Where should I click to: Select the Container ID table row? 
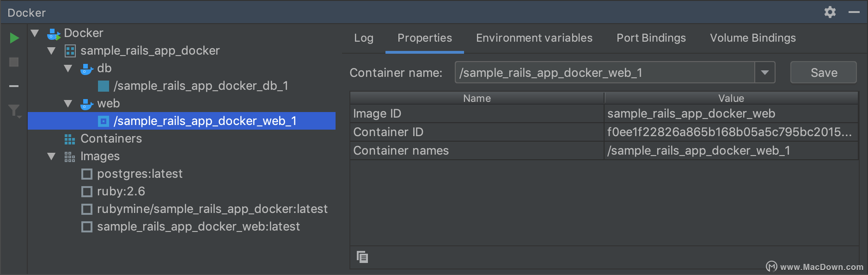point(604,132)
